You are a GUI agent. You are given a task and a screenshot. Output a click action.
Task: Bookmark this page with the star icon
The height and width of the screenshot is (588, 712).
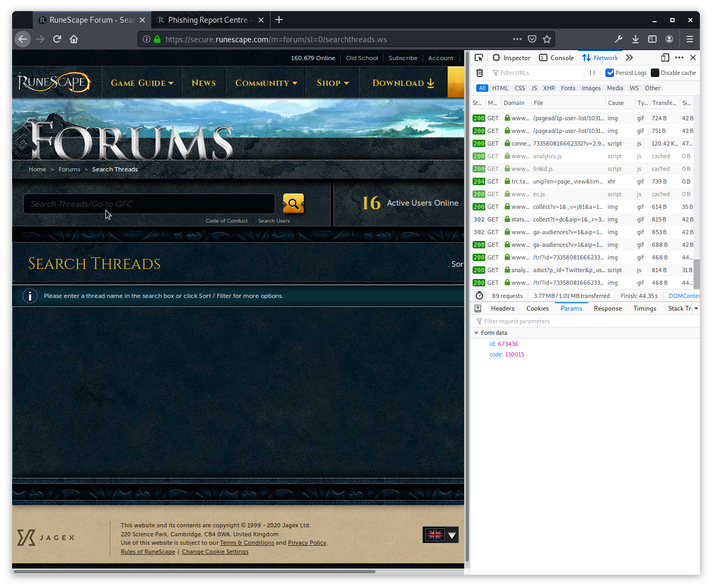point(547,39)
